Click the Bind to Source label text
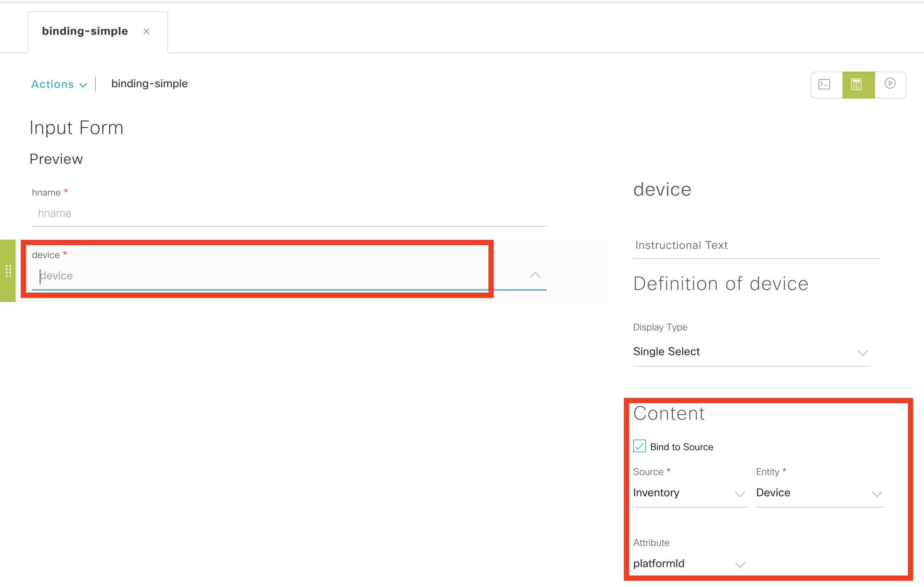This screenshot has width=924, height=587. 681,447
